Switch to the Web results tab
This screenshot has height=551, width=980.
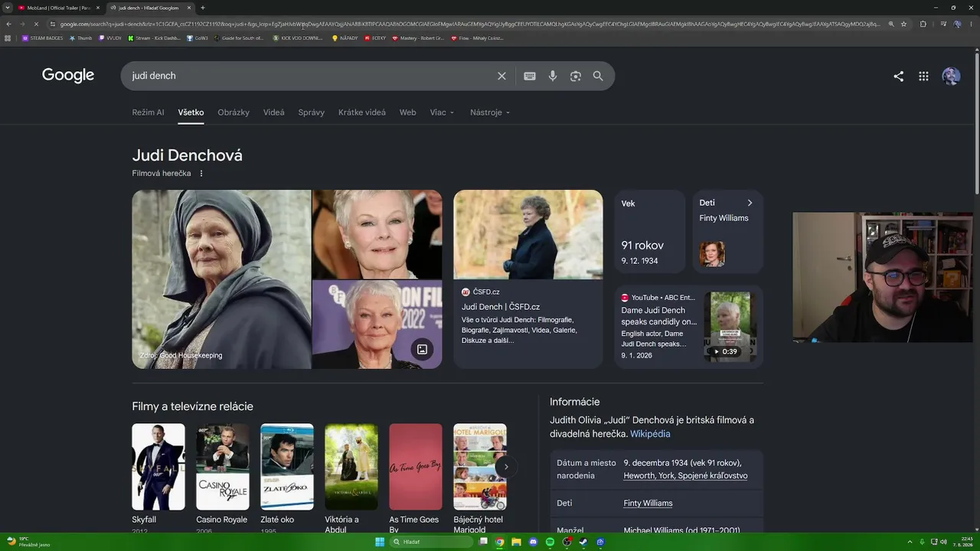[408, 112]
